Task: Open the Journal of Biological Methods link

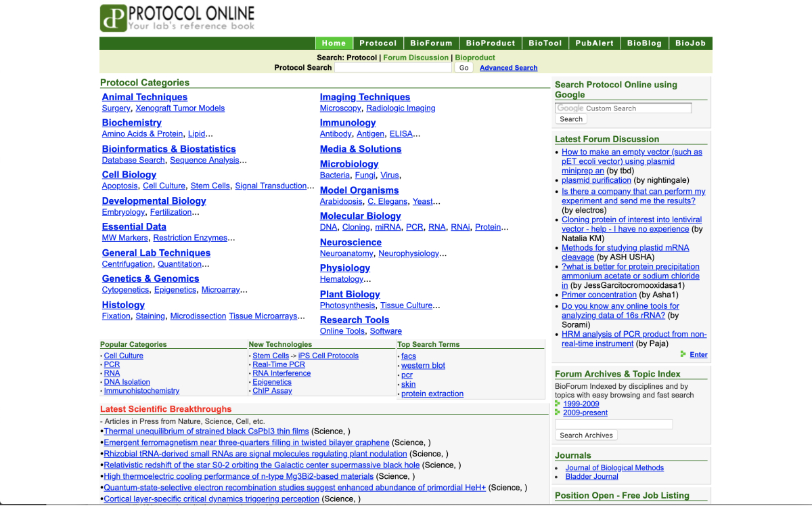Action: point(614,467)
